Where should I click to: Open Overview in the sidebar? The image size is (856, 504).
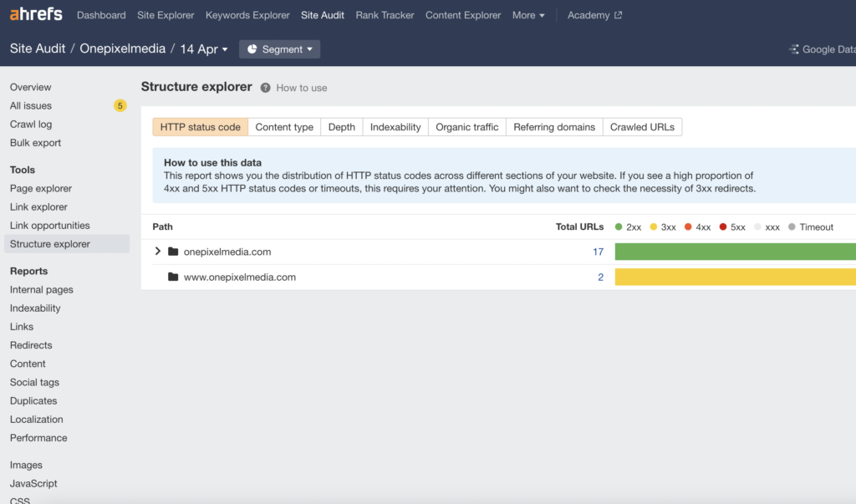coord(31,87)
